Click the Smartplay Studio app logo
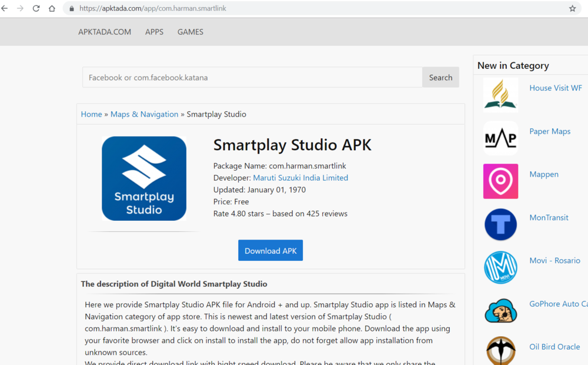This screenshot has height=365, width=588. [x=144, y=178]
